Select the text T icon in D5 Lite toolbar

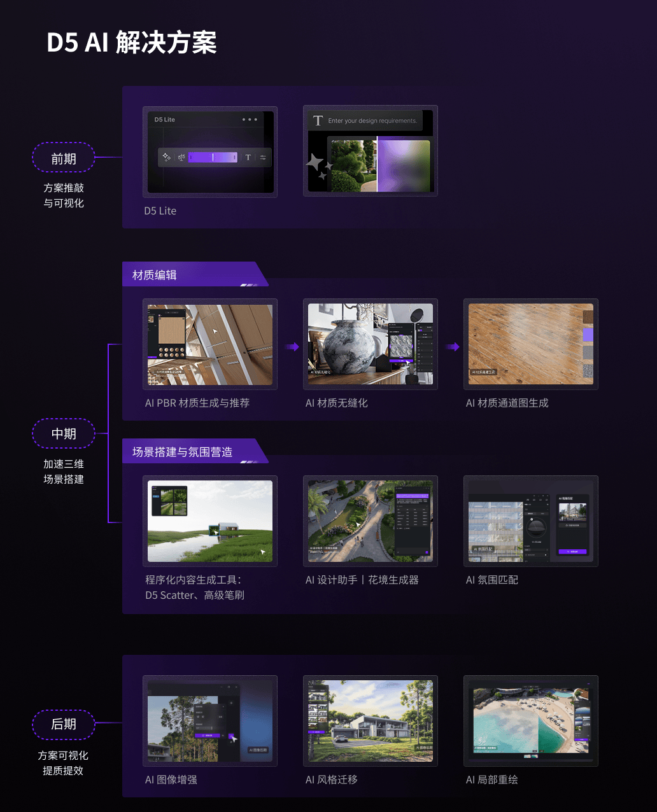[248, 157]
